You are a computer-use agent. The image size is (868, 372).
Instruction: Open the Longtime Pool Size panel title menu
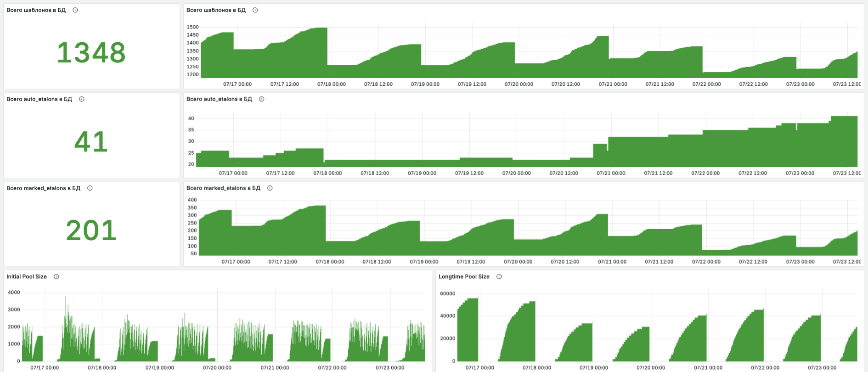tap(464, 277)
